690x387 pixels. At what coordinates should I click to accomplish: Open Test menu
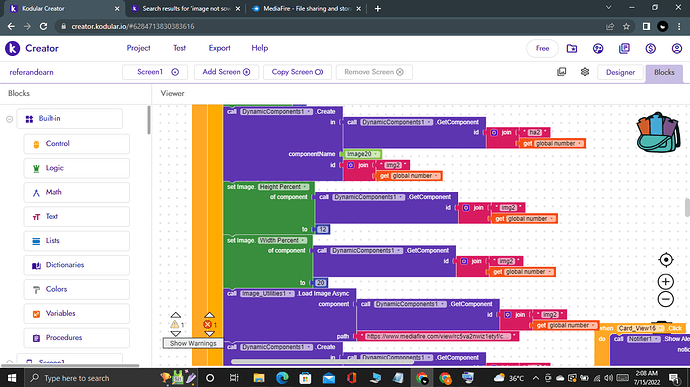coord(180,48)
